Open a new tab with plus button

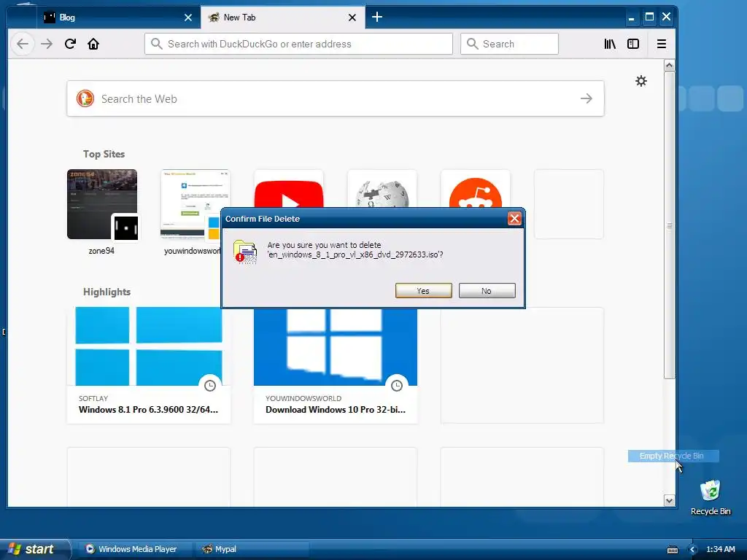click(377, 17)
